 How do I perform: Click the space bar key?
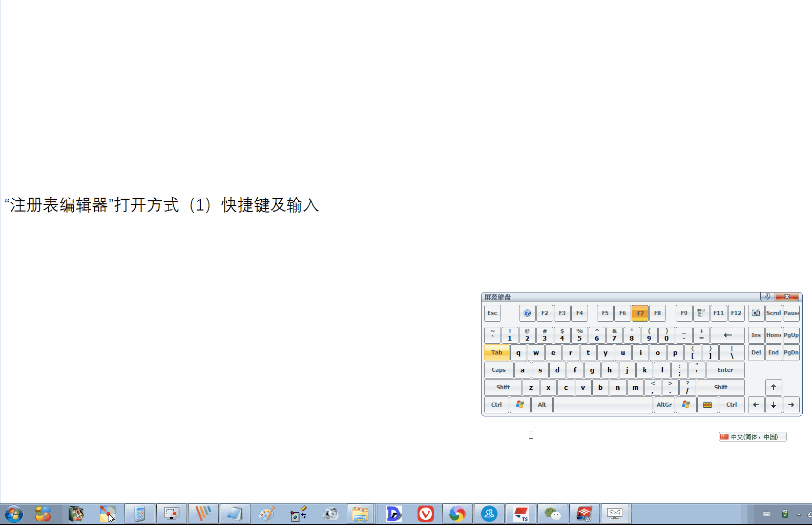(x=603, y=405)
